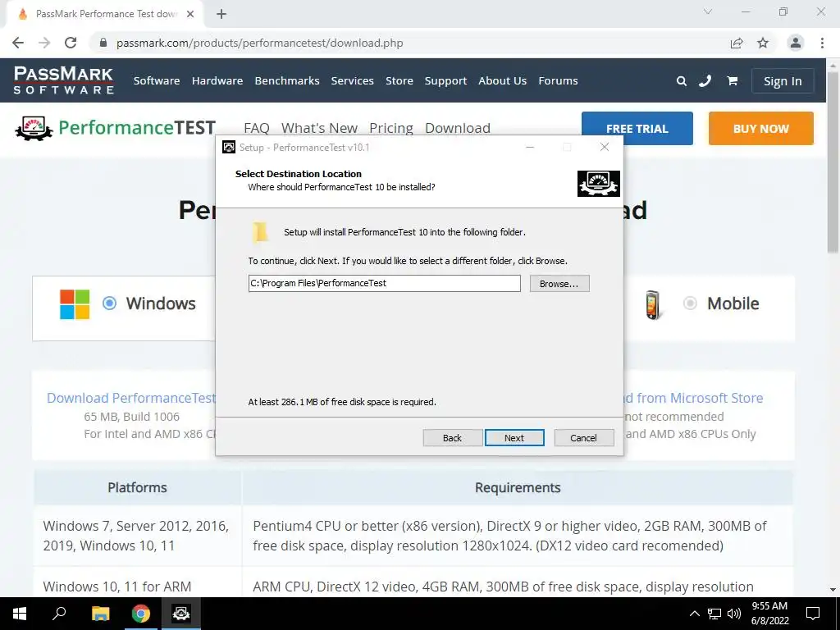Select the Windows platform radio button
Image resolution: width=840 pixels, height=630 pixels.
tap(109, 304)
